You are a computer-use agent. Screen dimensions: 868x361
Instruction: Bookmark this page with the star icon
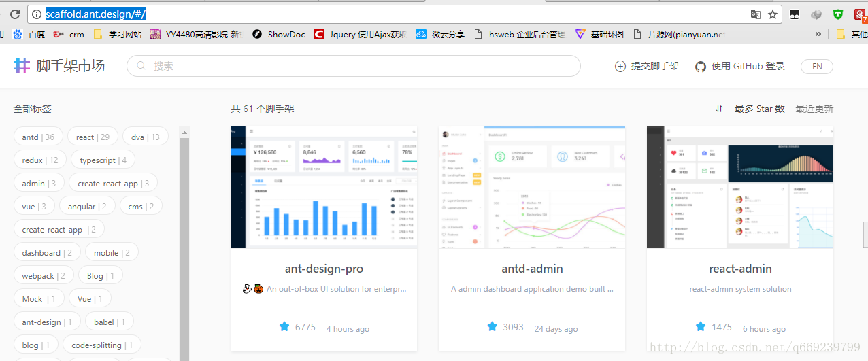[773, 14]
